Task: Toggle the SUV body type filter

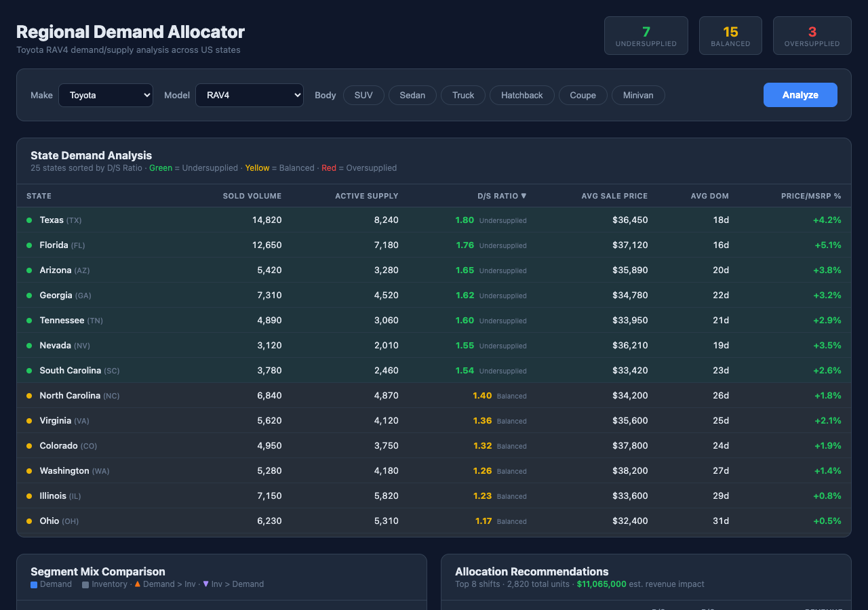Action: pyautogui.click(x=363, y=95)
